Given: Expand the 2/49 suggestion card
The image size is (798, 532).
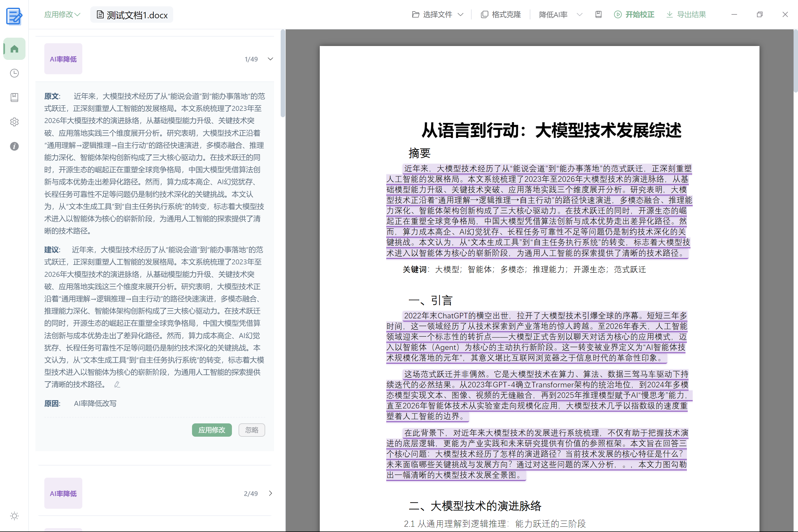Looking at the screenshot, I should coord(270,493).
